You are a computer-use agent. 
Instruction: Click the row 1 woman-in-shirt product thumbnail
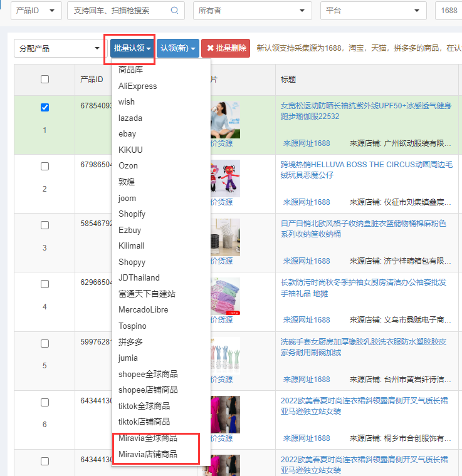[225, 120]
